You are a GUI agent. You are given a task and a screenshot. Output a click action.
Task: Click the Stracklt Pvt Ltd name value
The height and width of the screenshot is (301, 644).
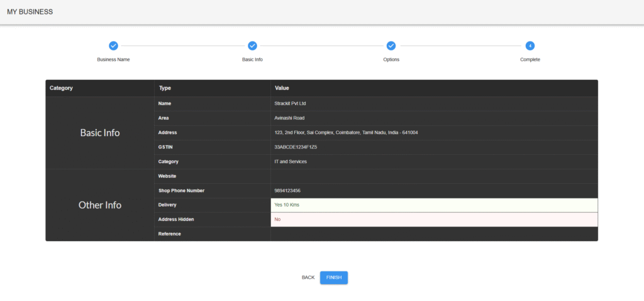pos(290,103)
